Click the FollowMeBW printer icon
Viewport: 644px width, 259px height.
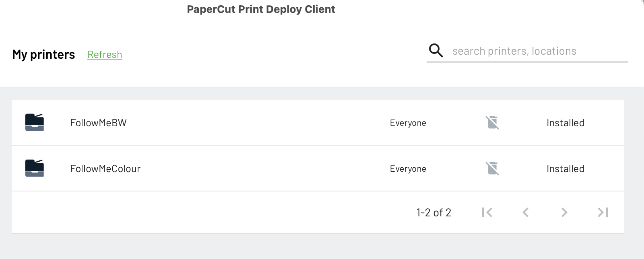[x=35, y=122]
